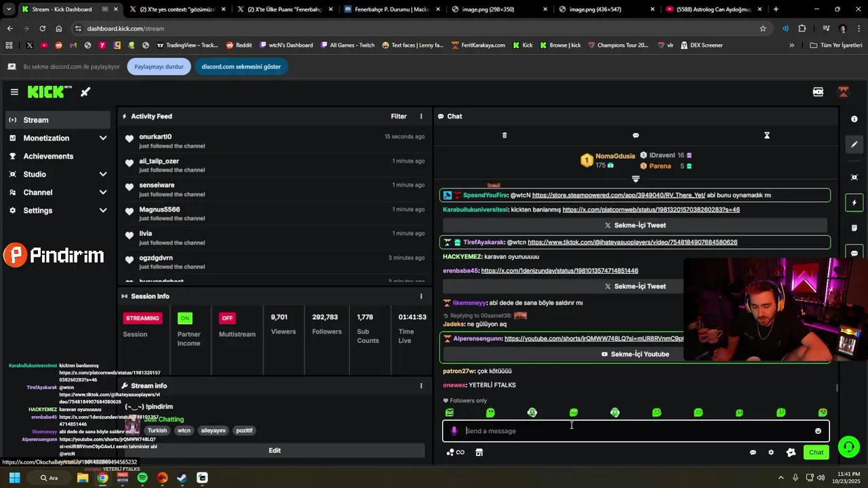Select the first green emote above message box
The height and width of the screenshot is (488, 868).
pyautogui.click(x=450, y=412)
